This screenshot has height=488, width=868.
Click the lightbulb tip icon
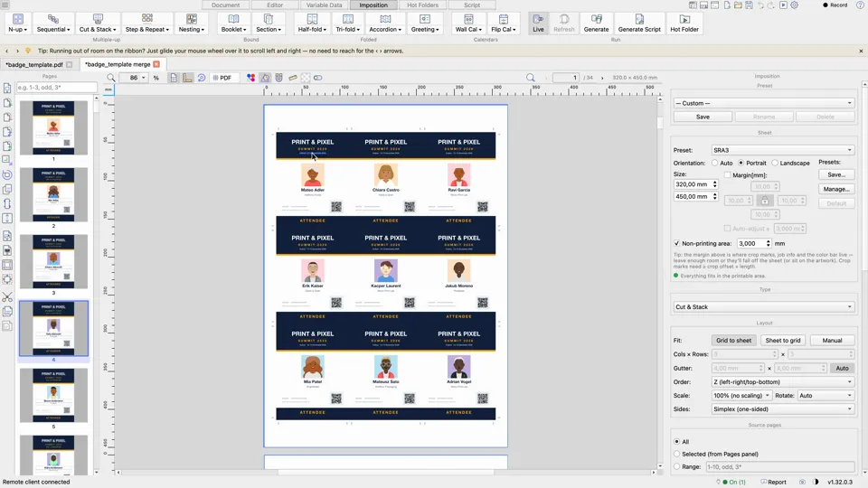tap(28, 51)
